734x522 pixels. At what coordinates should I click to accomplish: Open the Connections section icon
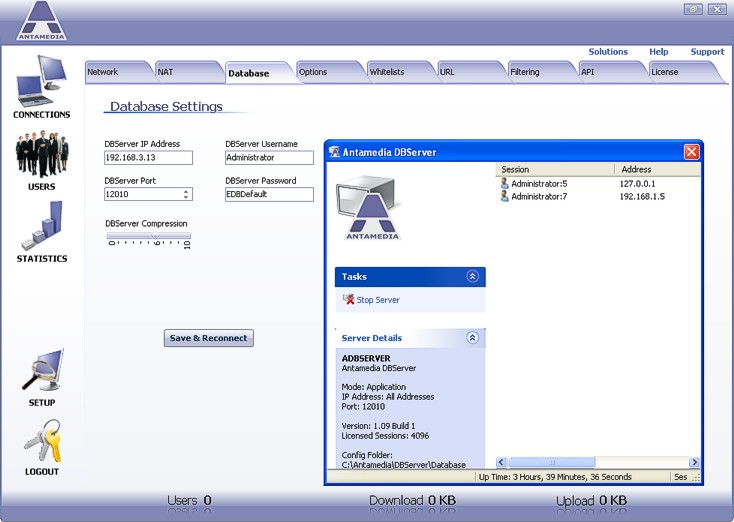42,81
